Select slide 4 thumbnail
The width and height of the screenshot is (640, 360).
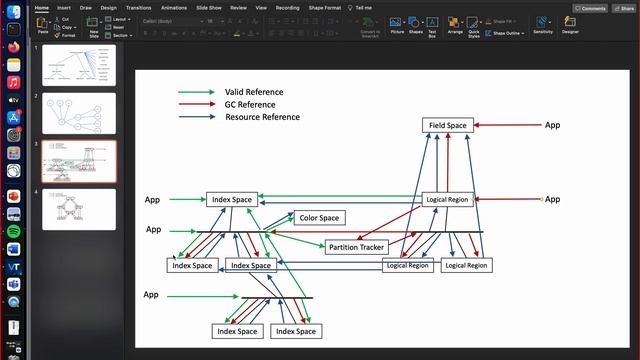[79, 209]
